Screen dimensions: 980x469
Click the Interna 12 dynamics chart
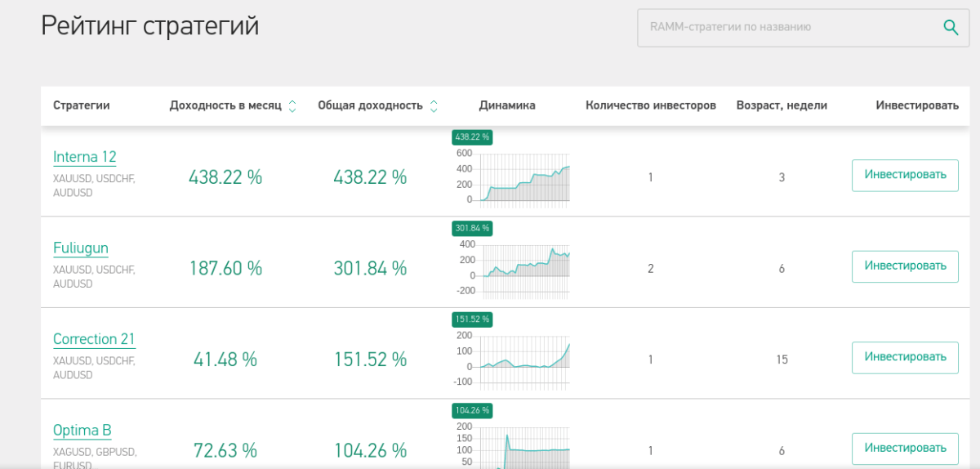tap(523, 177)
